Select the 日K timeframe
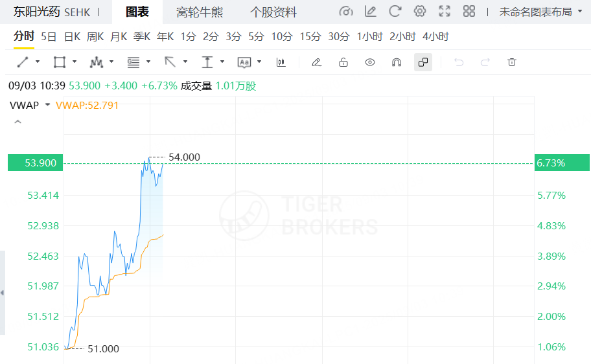The width and height of the screenshot is (591, 364). pyautogui.click(x=73, y=36)
